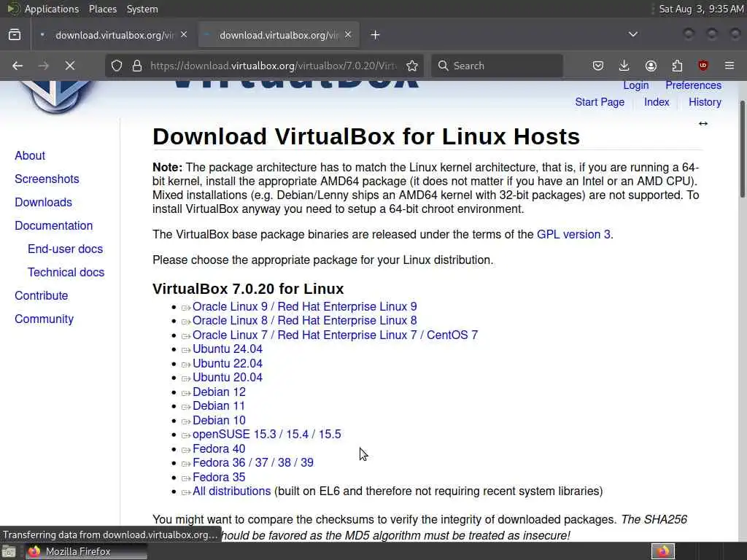Download Oracle Linux 9 / RHEL 9 package
747x560 pixels.
(304, 307)
